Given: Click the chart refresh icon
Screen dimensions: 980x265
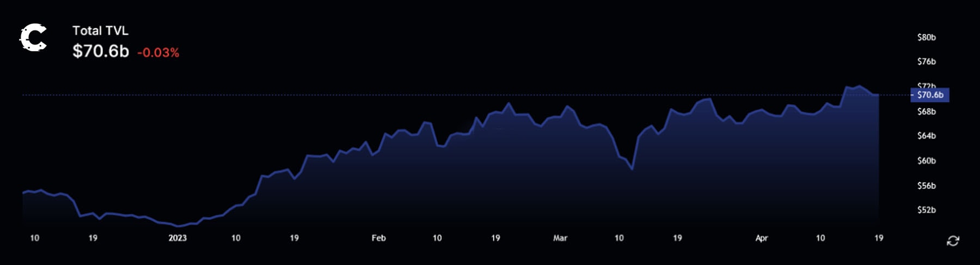Looking at the screenshot, I should pyautogui.click(x=953, y=241).
